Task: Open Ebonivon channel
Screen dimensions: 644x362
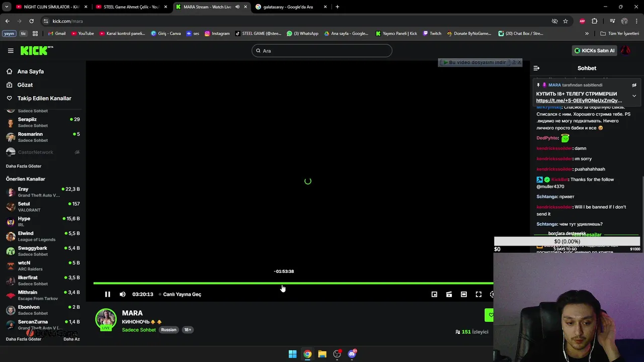Action: tap(43, 310)
